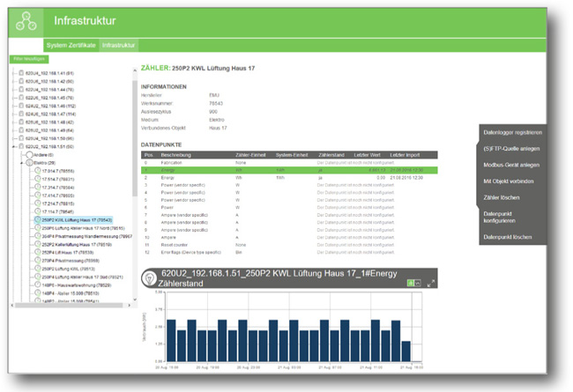Select 252P2 Kellerlüftung Haus 17 in tree

click(x=79, y=244)
